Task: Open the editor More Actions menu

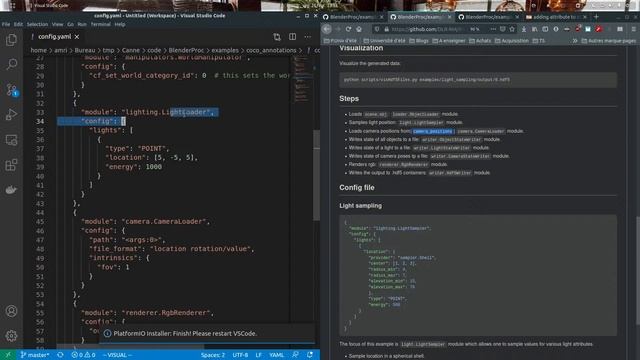Action: click(x=307, y=37)
